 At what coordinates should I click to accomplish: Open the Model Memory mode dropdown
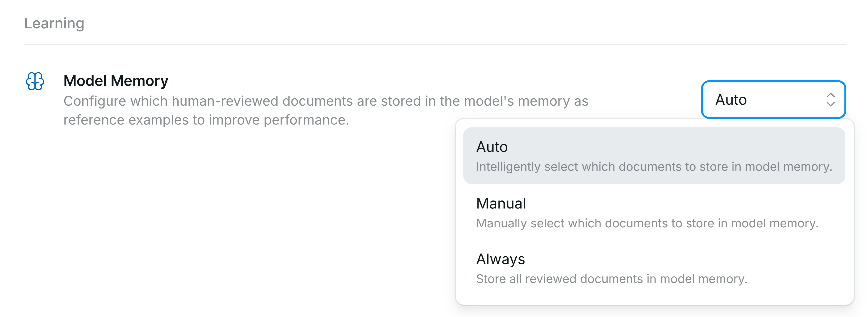click(x=774, y=99)
